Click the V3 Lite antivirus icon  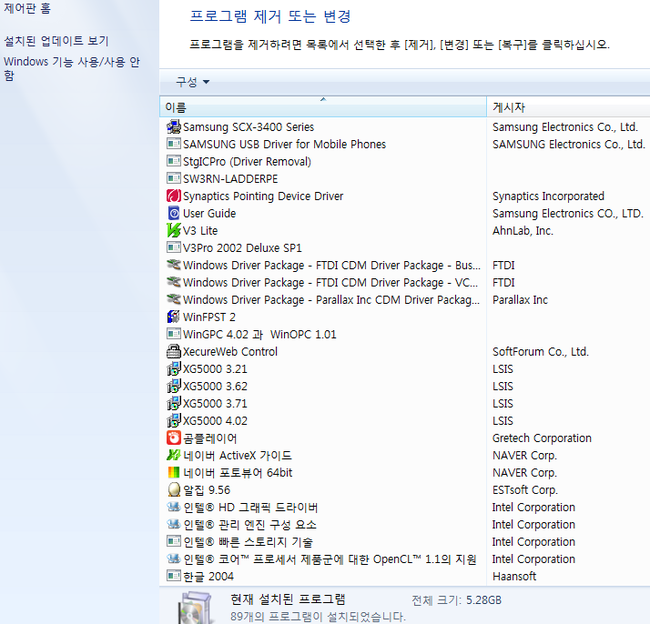coord(174,231)
